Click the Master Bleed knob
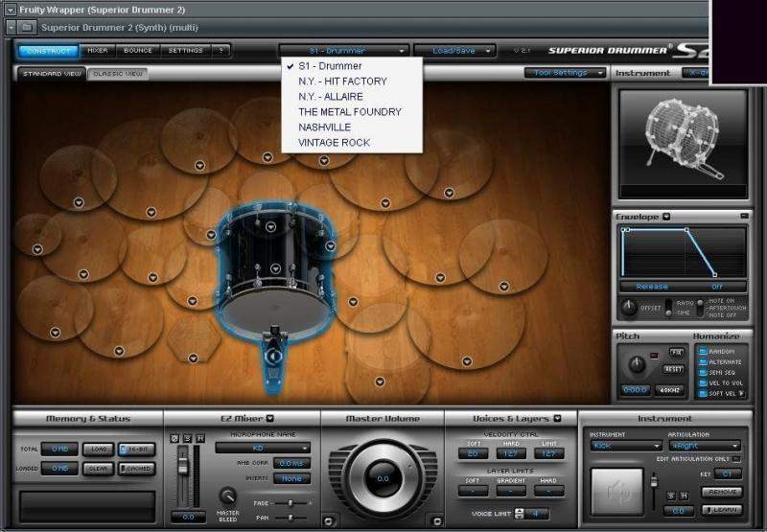The image size is (767, 532). pyautogui.click(x=228, y=495)
